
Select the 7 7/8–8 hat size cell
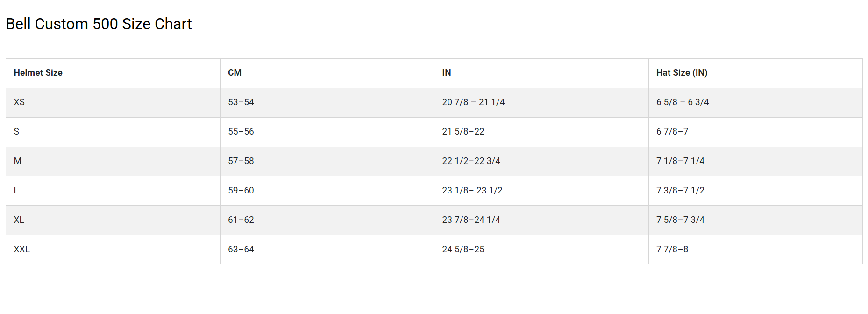click(672, 250)
